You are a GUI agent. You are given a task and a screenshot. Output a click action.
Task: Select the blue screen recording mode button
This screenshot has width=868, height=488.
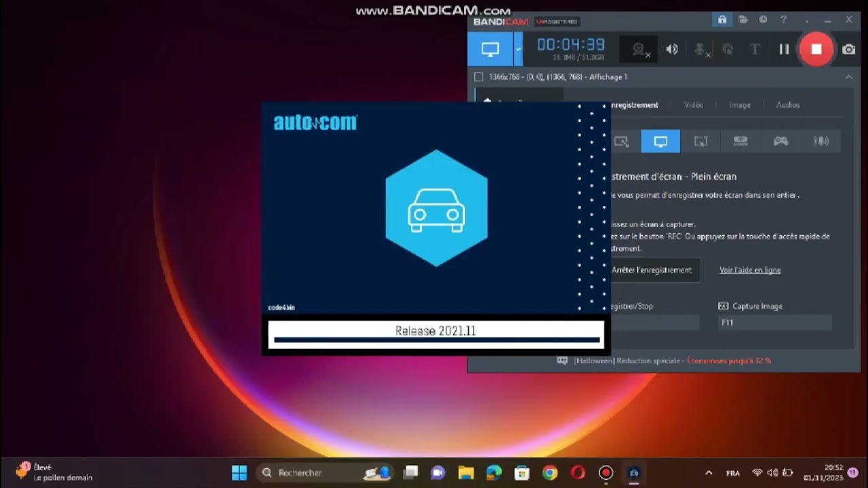point(490,49)
